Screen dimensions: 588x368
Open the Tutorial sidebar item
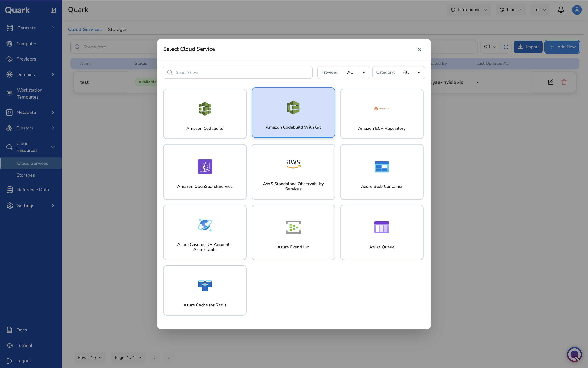[24, 345]
